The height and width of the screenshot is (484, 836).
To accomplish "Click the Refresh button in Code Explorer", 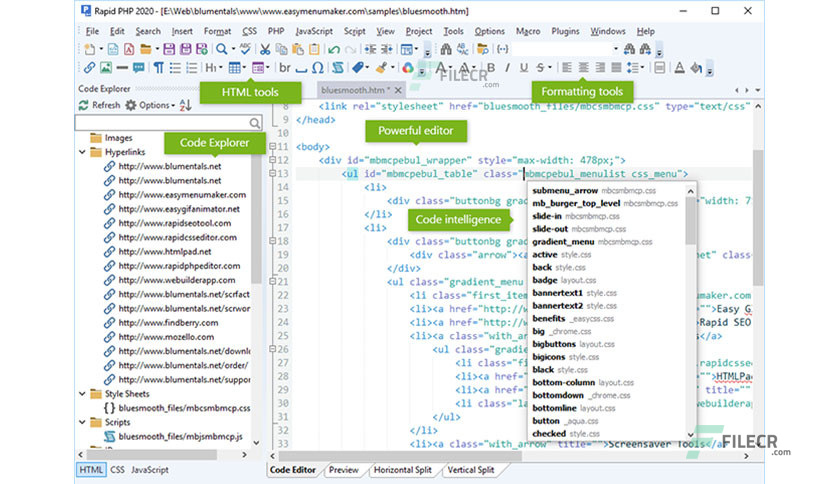I will tap(100, 105).
